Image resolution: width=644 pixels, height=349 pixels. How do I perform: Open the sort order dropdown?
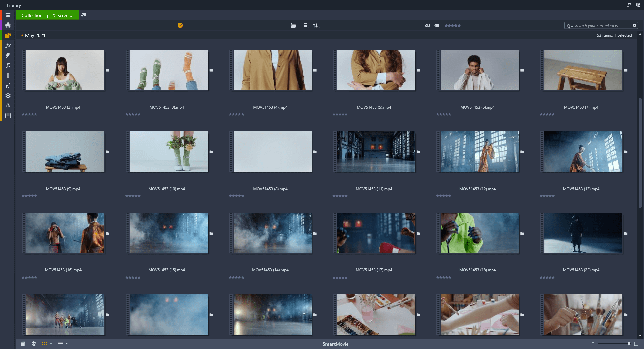(316, 25)
